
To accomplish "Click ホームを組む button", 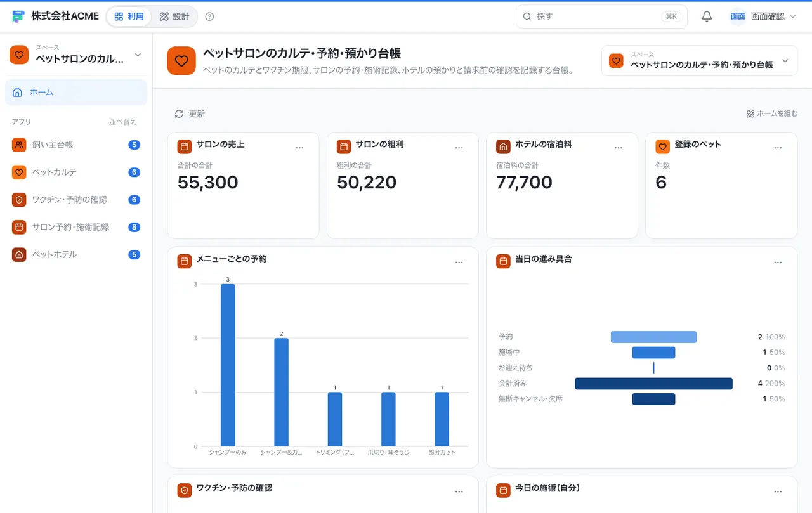I will click(771, 114).
